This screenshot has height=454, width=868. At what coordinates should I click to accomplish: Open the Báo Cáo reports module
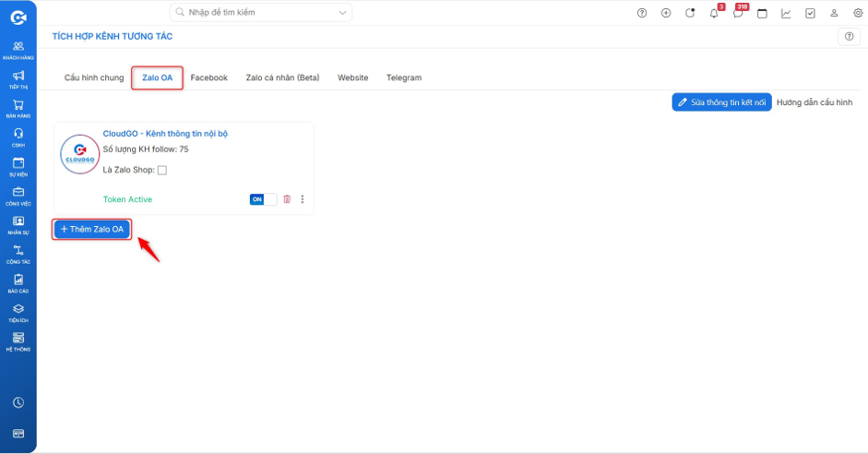click(x=18, y=284)
